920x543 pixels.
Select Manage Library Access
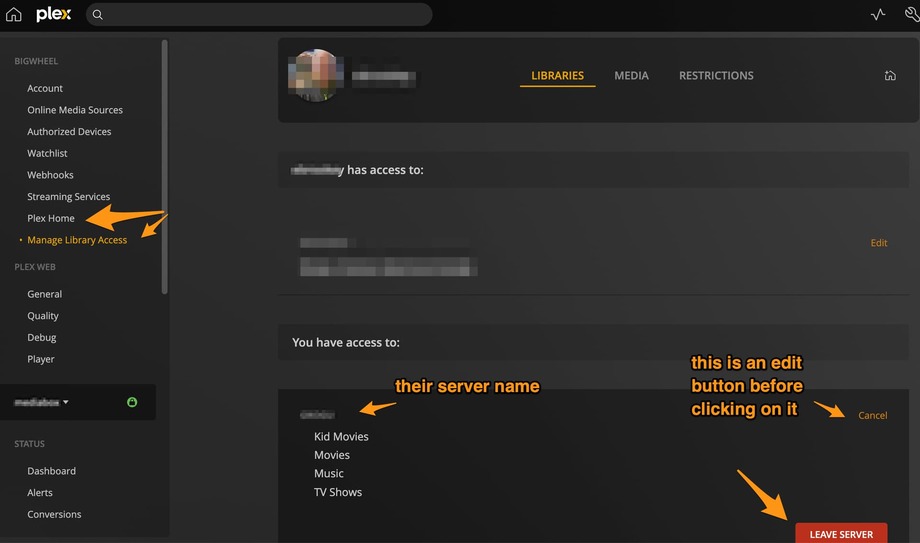click(77, 240)
